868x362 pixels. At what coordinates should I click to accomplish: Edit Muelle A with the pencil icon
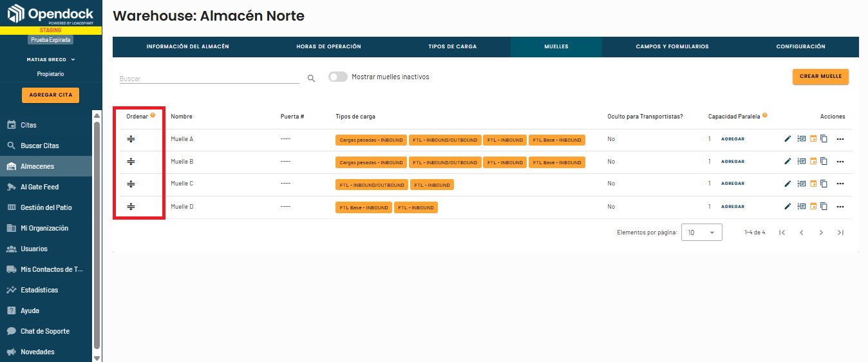[x=788, y=138]
